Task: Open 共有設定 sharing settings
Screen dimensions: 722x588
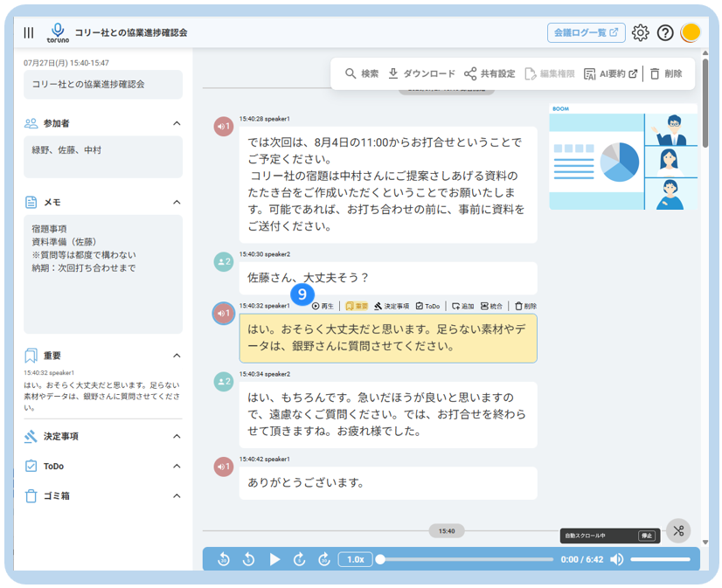Action: coord(489,73)
